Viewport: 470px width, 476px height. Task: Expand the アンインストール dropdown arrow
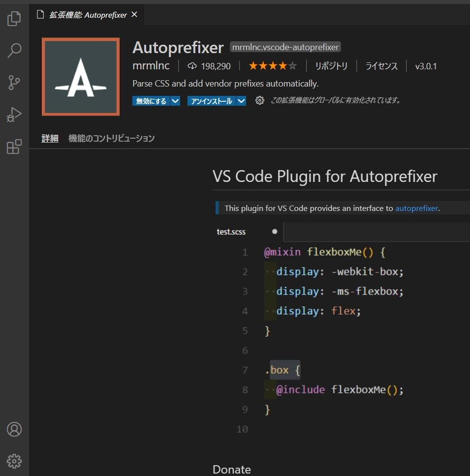tap(241, 101)
